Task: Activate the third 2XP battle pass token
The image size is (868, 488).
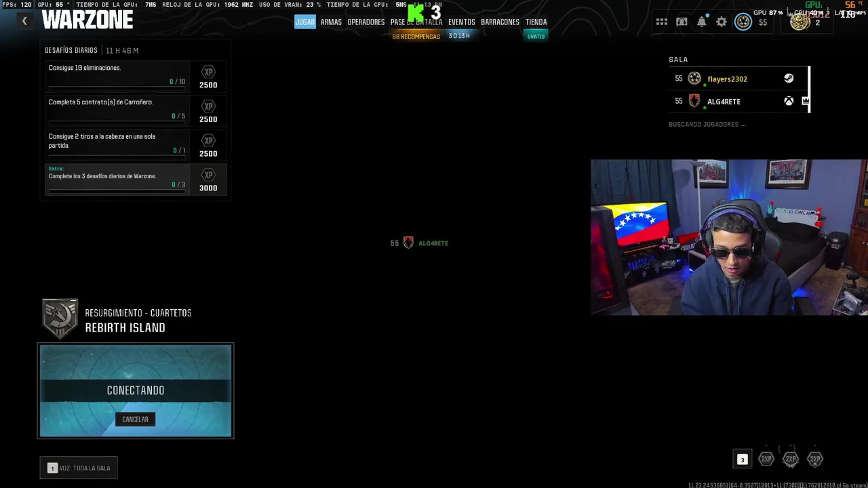Action: click(815, 459)
